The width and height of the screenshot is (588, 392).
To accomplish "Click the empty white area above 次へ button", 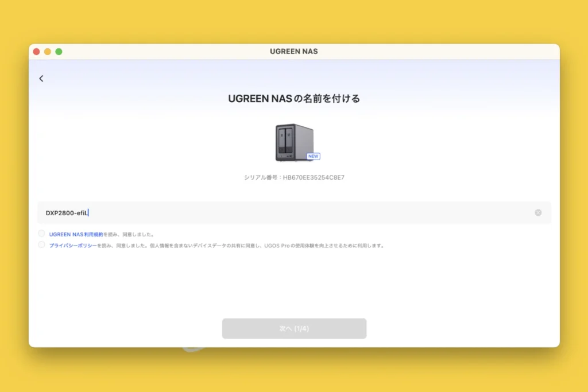I will click(294, 287).
